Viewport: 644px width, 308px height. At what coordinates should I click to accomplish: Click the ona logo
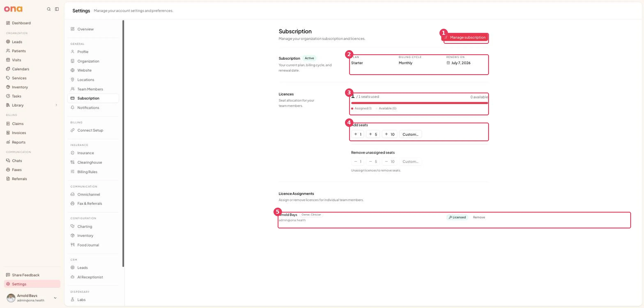click(x=13, y=9)
